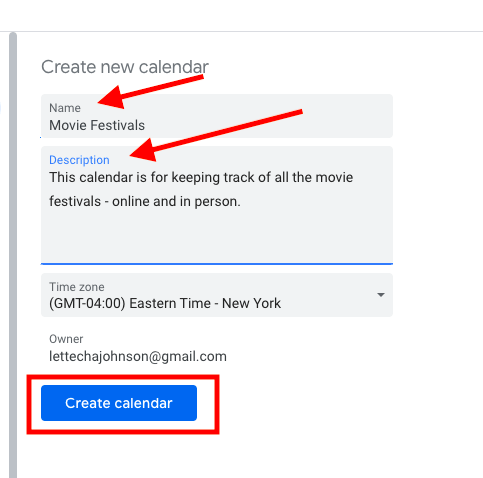Image resolution: width=483 pixels, height=478 pixels.
Task: Click the Owner label
Action: (66, 339)
